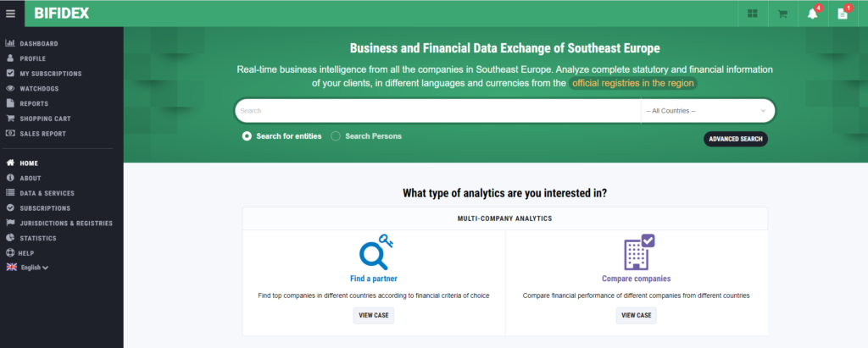
Task: Expand the All Countries dropdown
Action: [x=707, y=111]
